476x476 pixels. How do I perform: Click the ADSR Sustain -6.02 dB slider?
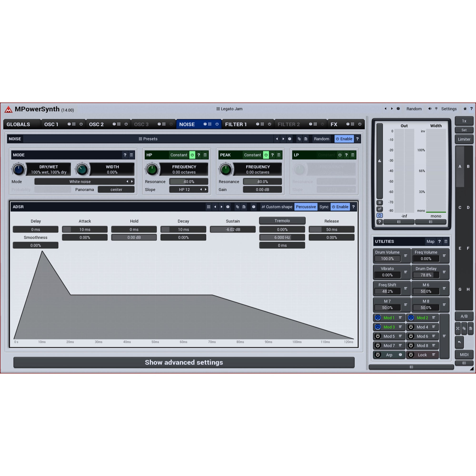233,229
